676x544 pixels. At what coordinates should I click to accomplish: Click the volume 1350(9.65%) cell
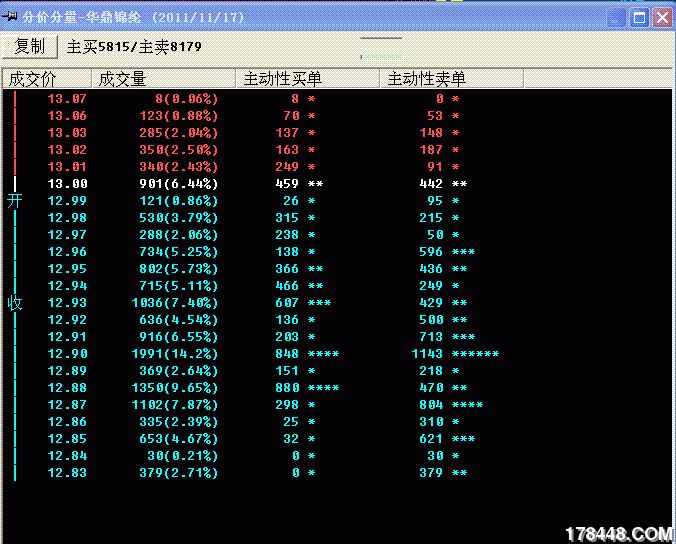[175, 388]
